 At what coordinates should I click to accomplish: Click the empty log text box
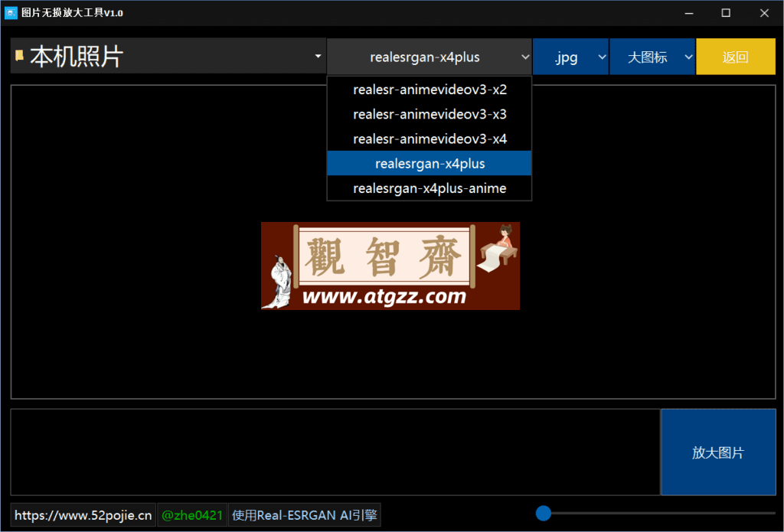(x=335, y=452)
